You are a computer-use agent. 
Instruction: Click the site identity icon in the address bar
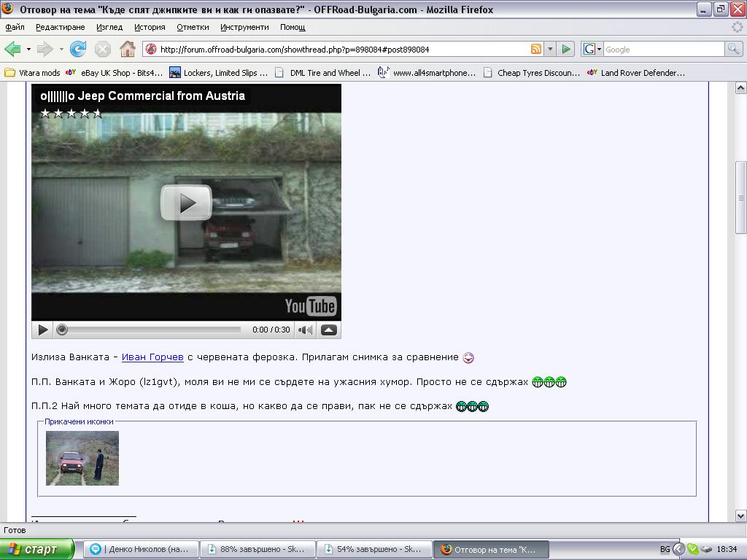[x=151, y=49]
